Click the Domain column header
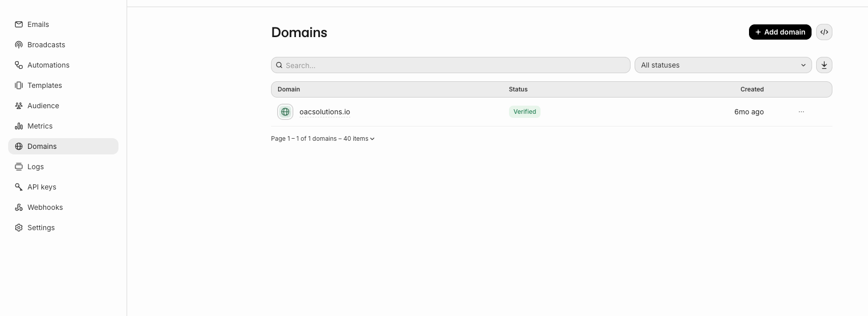868x316 pixels. (289, 89)
